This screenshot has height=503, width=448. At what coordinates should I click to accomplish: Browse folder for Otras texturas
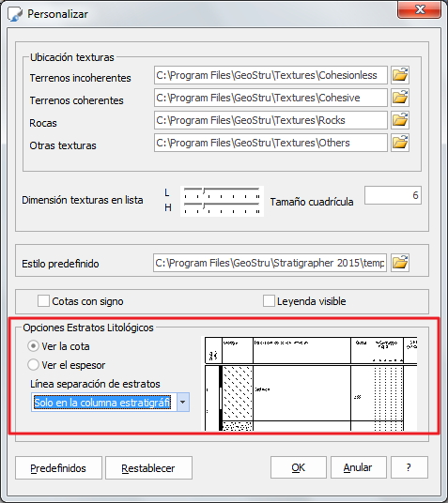pos(400,143)
